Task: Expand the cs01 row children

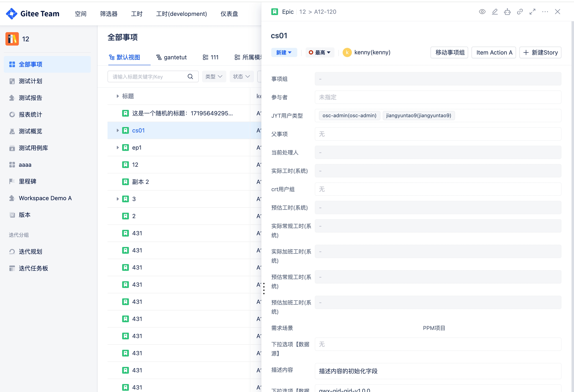Action: click(118, 131)
